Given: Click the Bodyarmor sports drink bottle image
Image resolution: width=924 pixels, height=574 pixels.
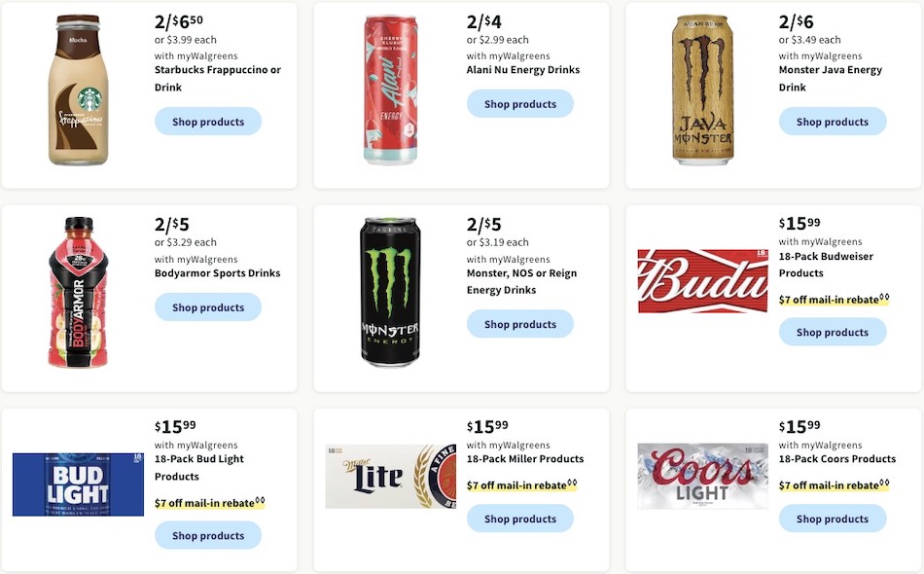Looking at the screenshot, I should click(78, 291).
